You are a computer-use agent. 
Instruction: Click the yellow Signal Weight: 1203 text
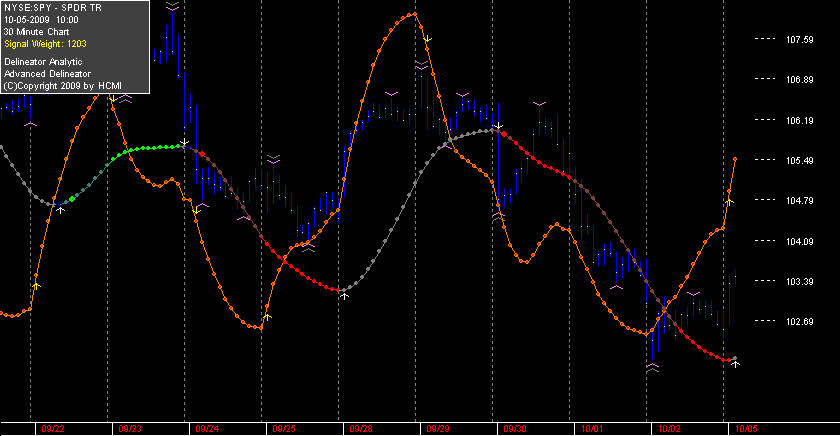point(46,44)
